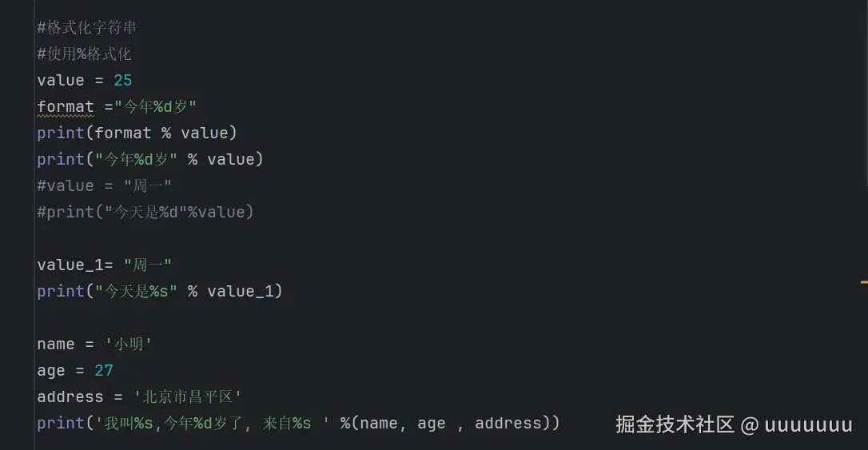Click the print keyword in print(format % value)
Image resolution: width=868 pixels, height=450 pixels.
coord(60,133)
